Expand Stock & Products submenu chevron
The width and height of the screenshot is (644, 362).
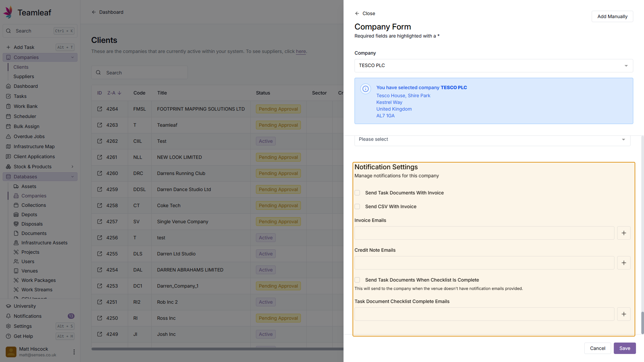[x=72, y=167]
